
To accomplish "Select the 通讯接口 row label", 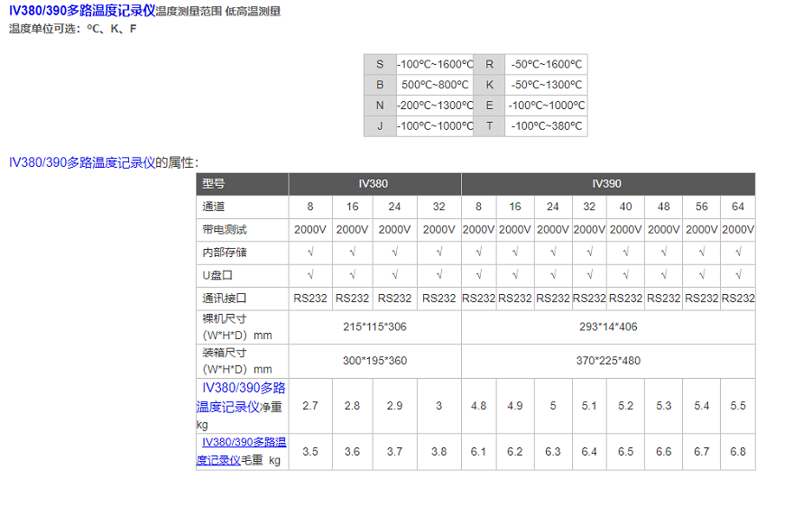I will click(225, 299).
